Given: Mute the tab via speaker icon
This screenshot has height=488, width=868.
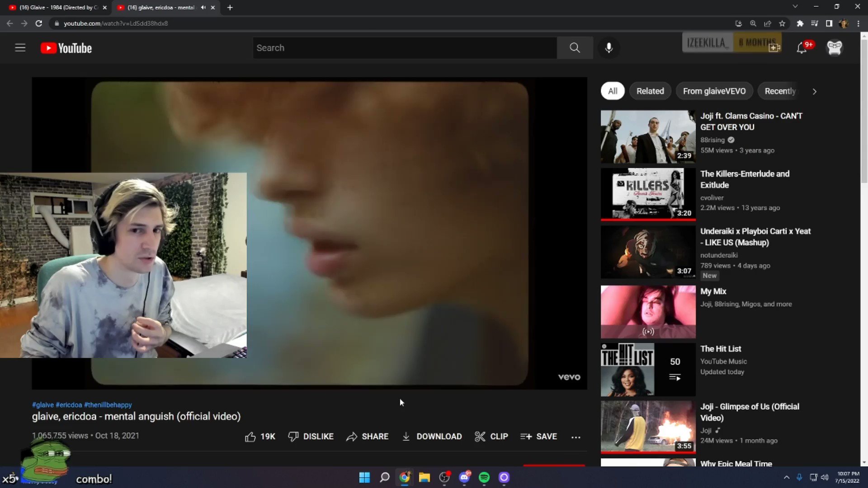Looking at the screenshot, I should 203,7.
